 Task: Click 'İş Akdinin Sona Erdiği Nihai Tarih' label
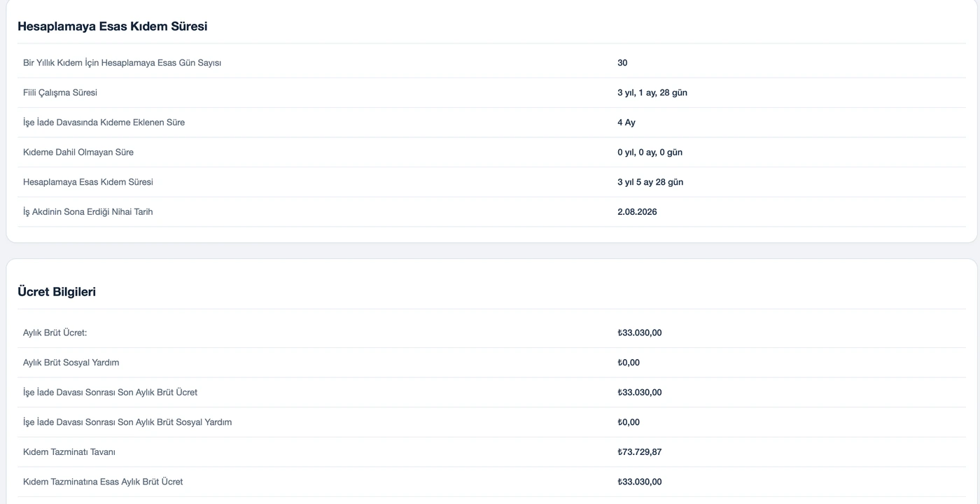(87, 211)
